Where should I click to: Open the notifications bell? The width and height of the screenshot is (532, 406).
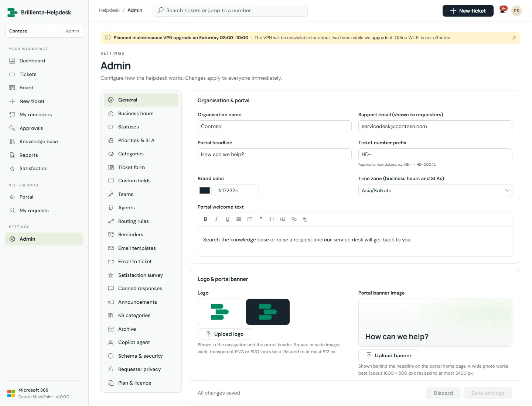[502, 10]
